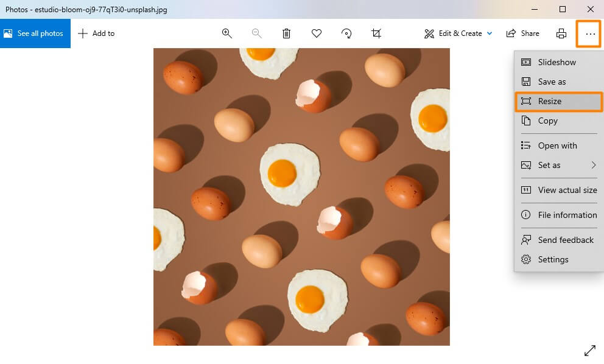Share this photo

pyautogui.click(x=522, y=33)
